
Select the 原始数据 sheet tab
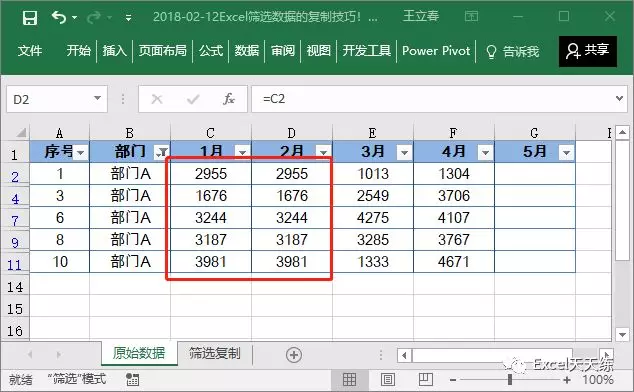tap(139, 353)
